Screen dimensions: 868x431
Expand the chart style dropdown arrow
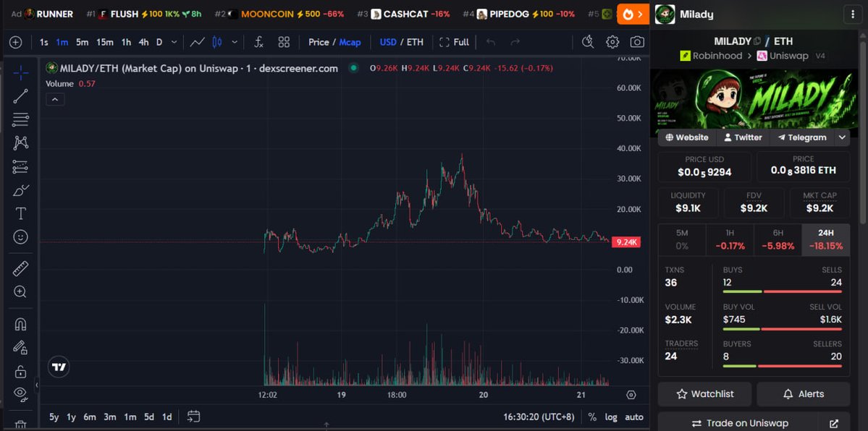click(235, 42)
